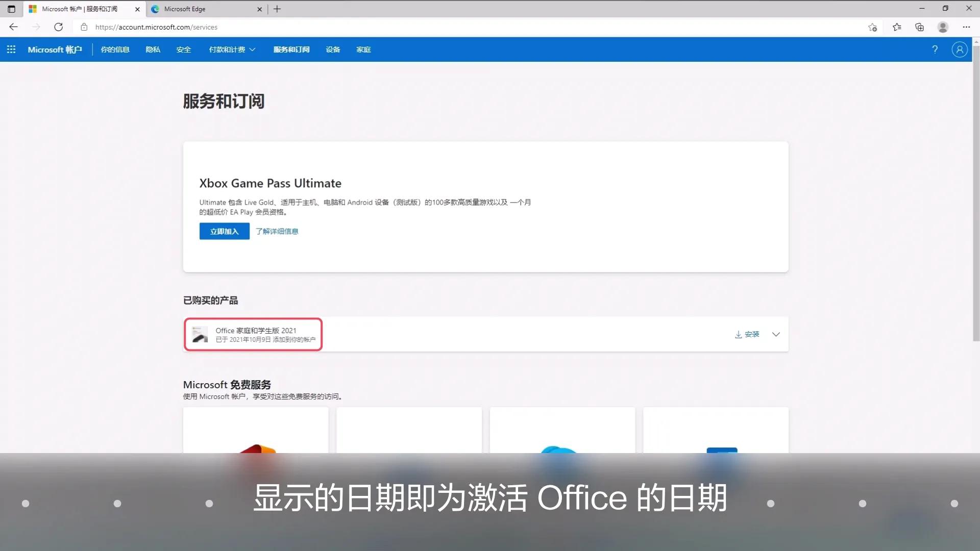The width and height of the screenshot is (980, 551).
Task: Open a new browser tab
Action: click(x=277, y=9)
